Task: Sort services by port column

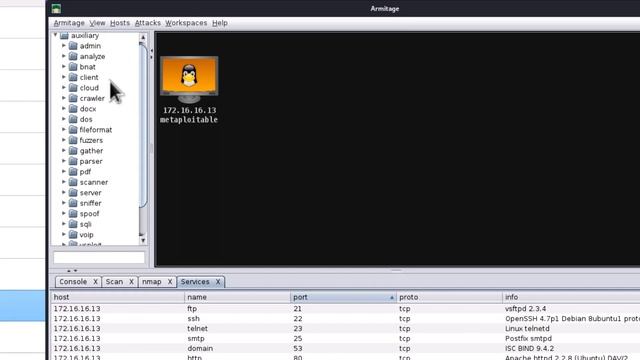Action: [x=343, y=297]
